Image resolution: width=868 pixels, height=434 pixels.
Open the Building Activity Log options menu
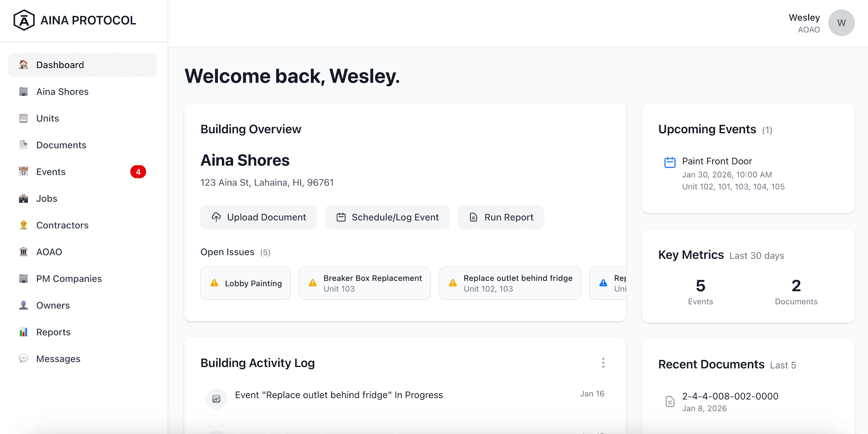click(x=603, y=363)
